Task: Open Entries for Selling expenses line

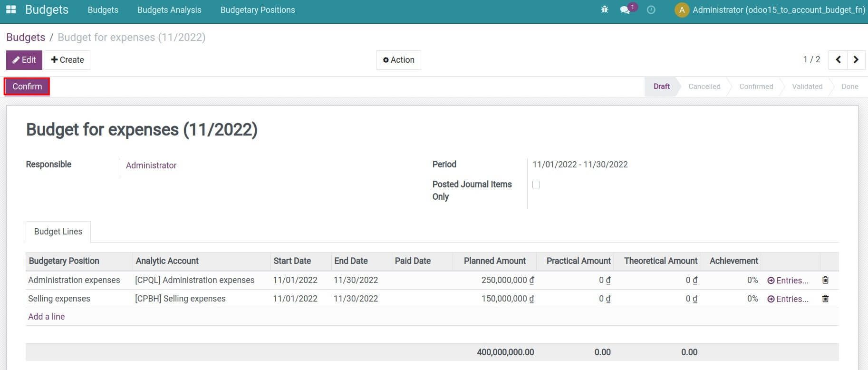Action: click(x=788, y=299)
